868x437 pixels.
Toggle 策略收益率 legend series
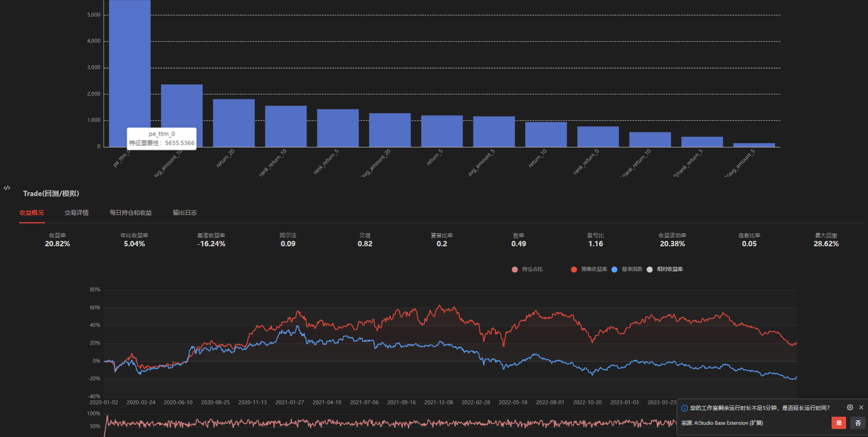[x=589, y=269]
